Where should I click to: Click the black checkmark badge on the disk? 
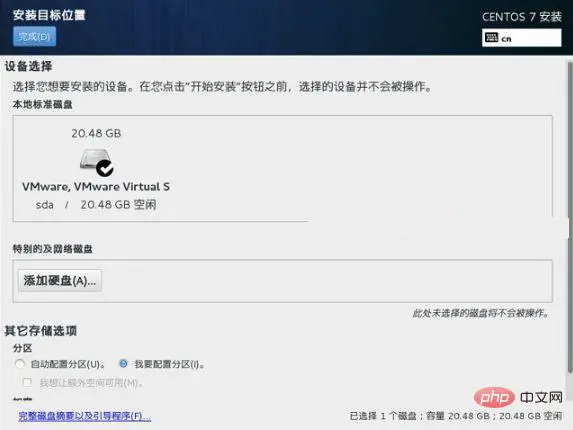(x=105, y=168)
